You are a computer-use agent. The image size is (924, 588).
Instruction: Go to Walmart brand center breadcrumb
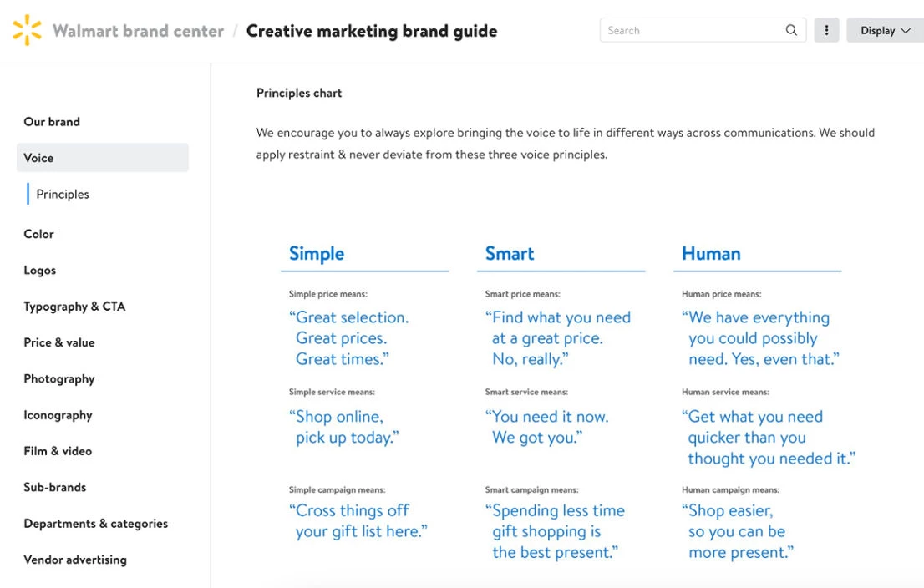point(139,31)
